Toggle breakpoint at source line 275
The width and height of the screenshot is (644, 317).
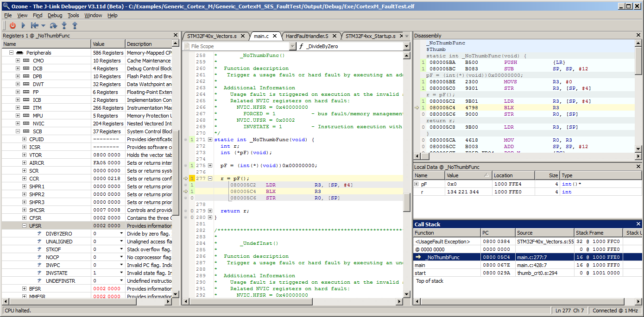coord(186,165)
